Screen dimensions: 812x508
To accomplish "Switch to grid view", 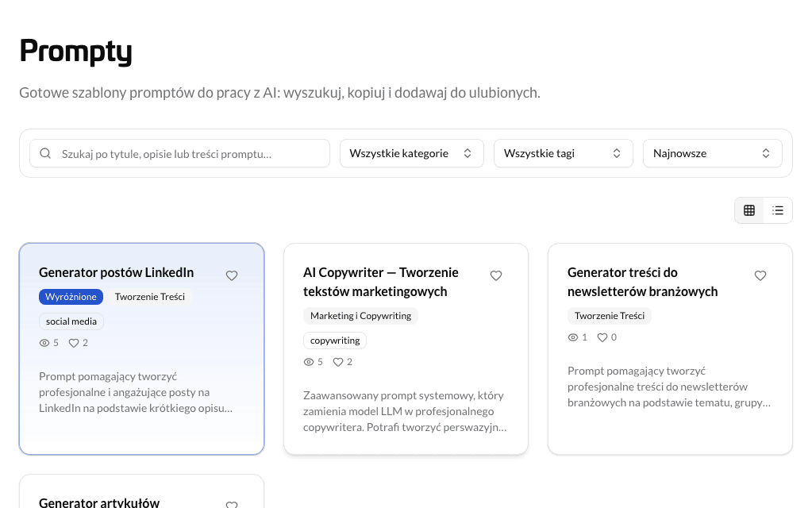I will click(x=749, y=210).
